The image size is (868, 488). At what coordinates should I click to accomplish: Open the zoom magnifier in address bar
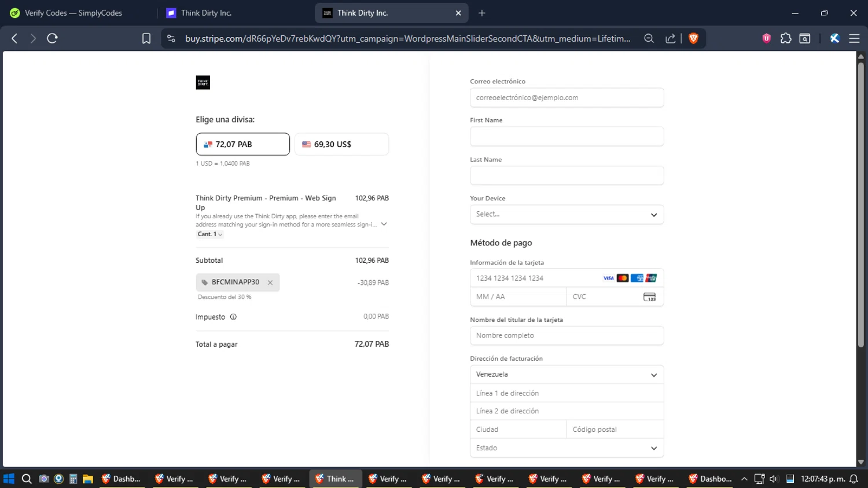[649, 38]
